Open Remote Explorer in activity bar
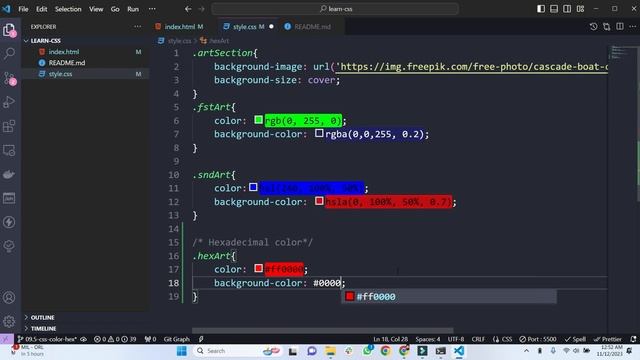The image size is (640, 360). tap(9, 150)
